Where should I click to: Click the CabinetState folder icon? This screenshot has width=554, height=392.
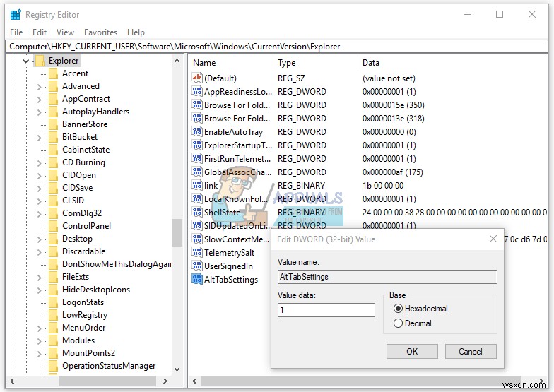click(x=53, y=150)
